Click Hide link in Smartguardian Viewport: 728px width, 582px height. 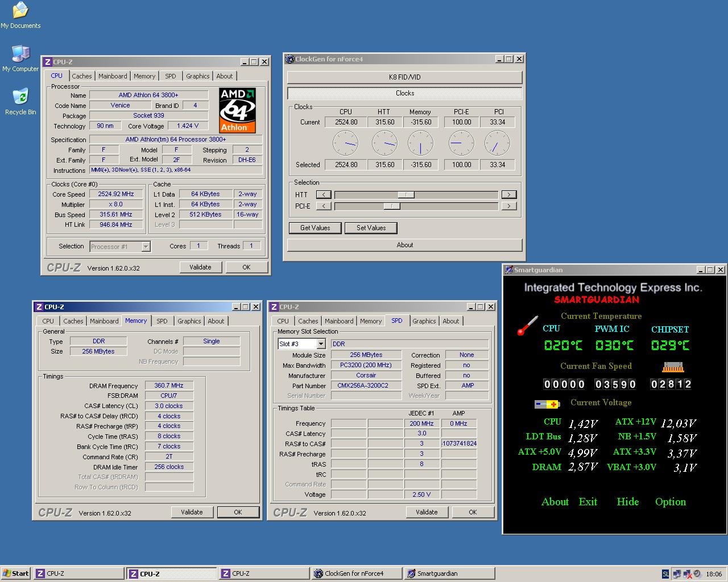click(x=628, y=502)
